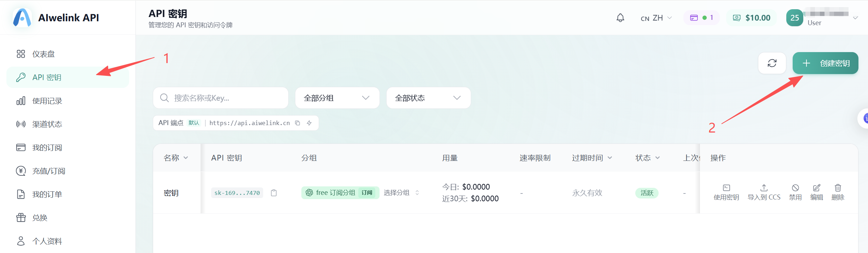868x253 pixels.
Task: Click the lightning speed-test icon by endpoint
Action: click(x=309, y=123)
